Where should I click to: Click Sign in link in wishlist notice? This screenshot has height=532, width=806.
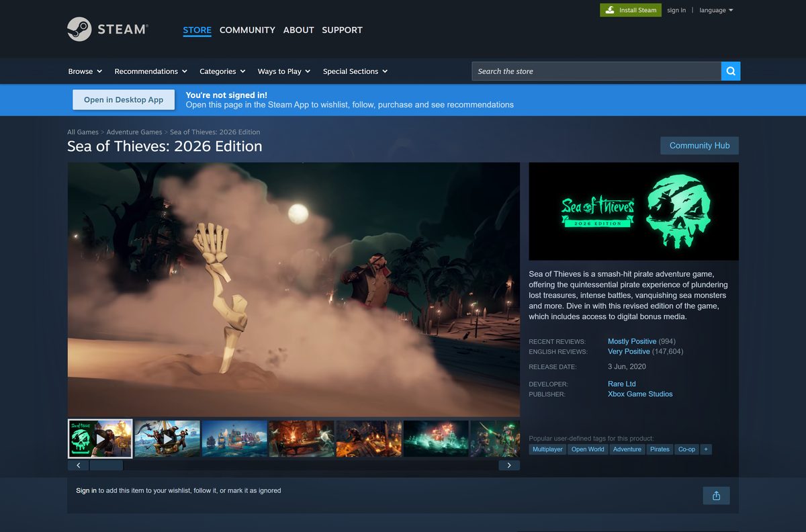(86, 491)
